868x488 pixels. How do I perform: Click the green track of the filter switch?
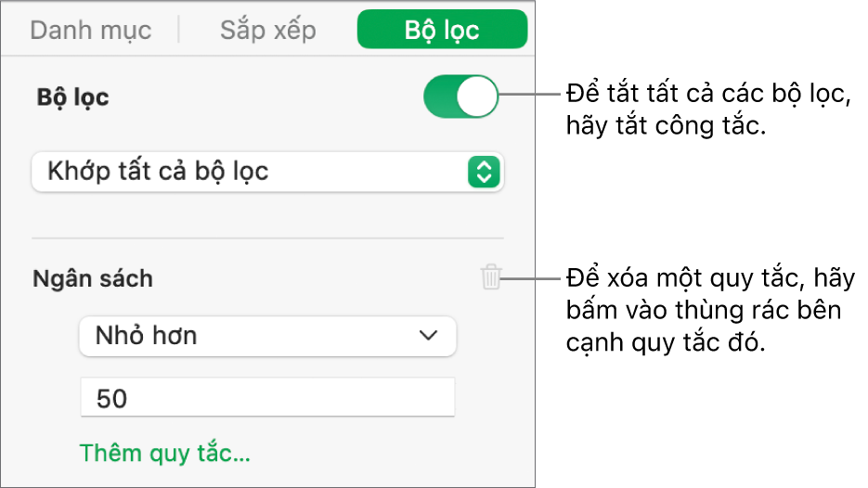click(440, 96)
